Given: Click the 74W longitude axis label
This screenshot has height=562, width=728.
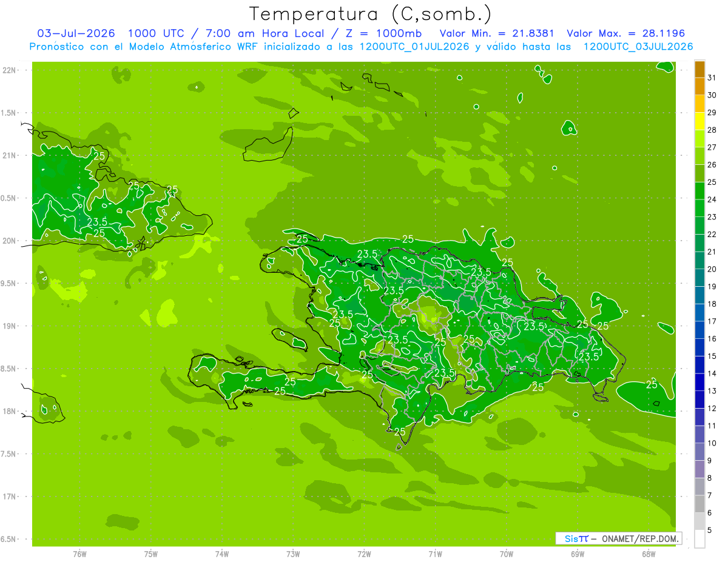Looking at the screenshot, I should tap(222, 554).
